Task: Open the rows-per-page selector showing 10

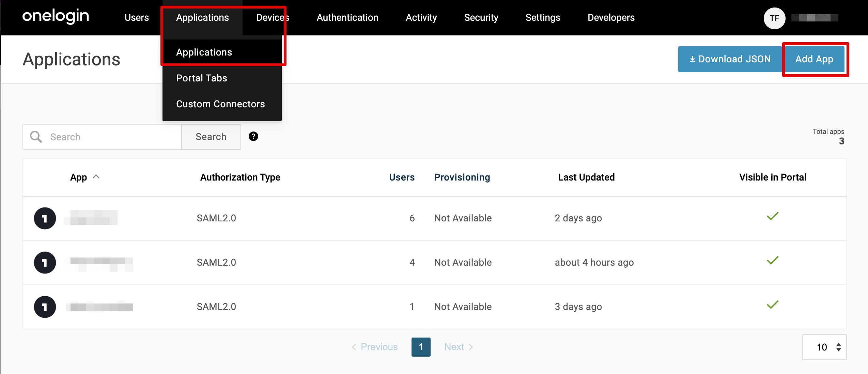Action: coord(824,347)
